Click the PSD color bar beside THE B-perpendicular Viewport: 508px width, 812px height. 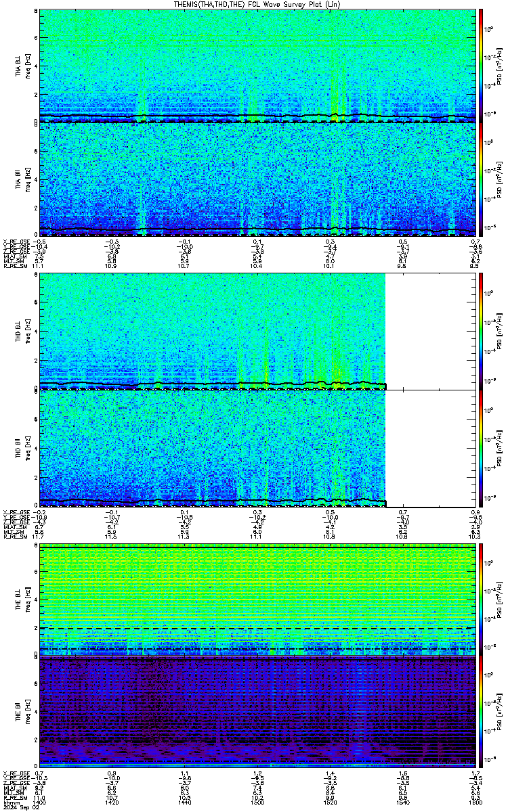481,600
